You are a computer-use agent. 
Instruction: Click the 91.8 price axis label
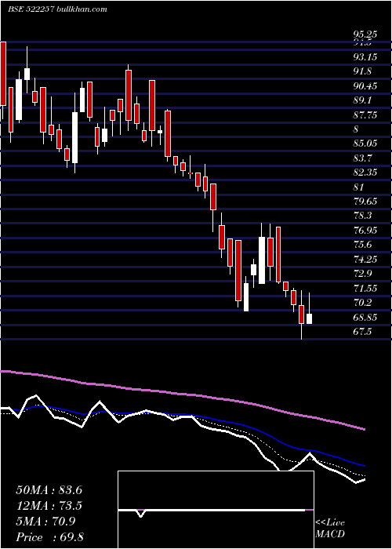362,71
